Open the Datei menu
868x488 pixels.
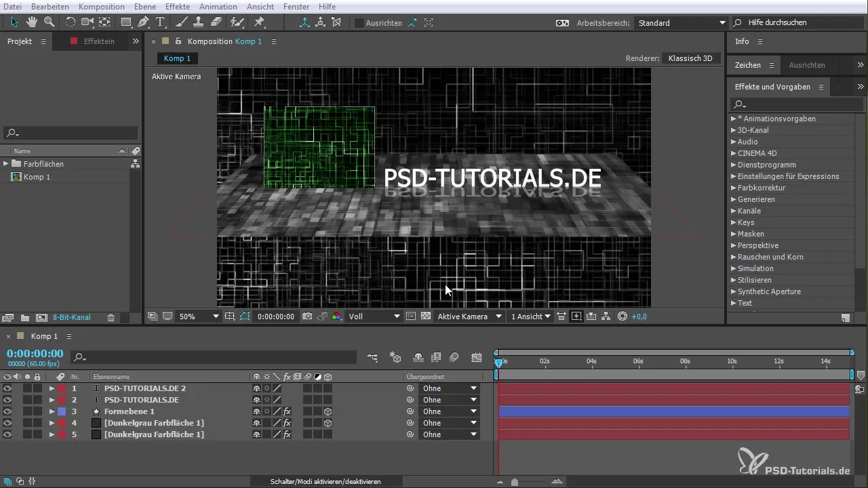(13, 6)
